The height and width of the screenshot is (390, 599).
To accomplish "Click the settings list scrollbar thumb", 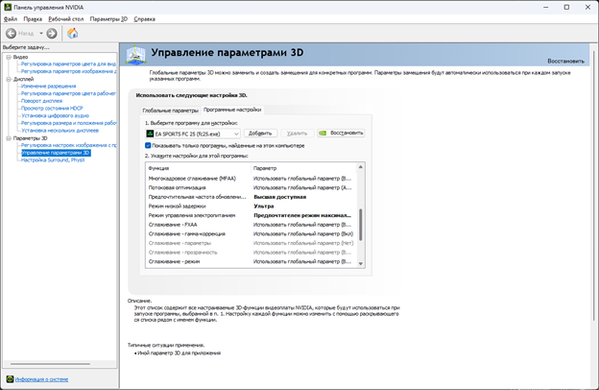I will pos(360,225).
